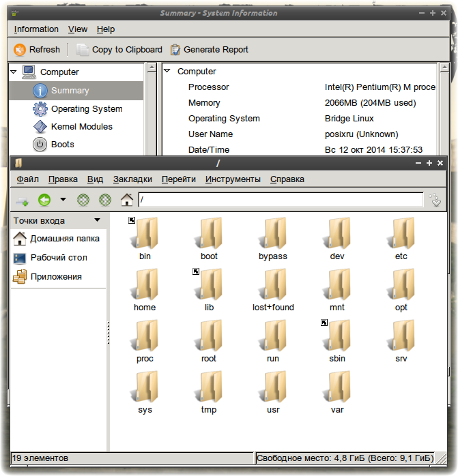Click the Up to parent folder icon
Viewport: 458px width, 476px height.
click(105, 200)
